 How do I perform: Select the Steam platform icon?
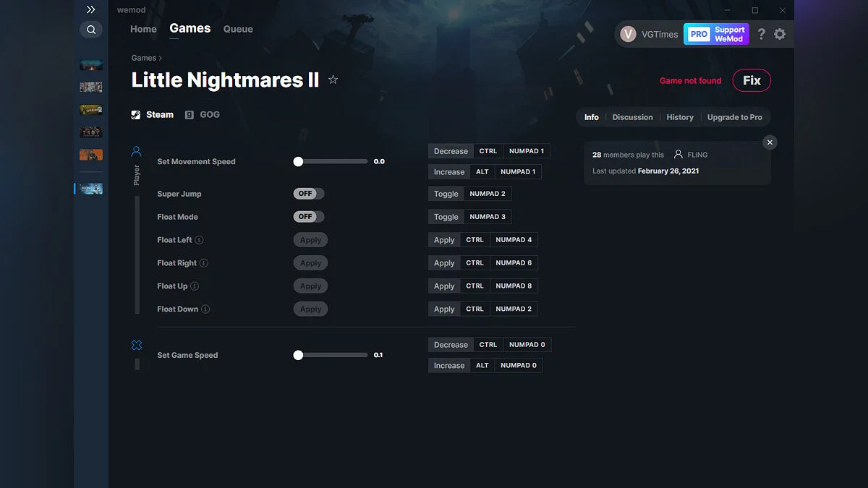point(135,114)
